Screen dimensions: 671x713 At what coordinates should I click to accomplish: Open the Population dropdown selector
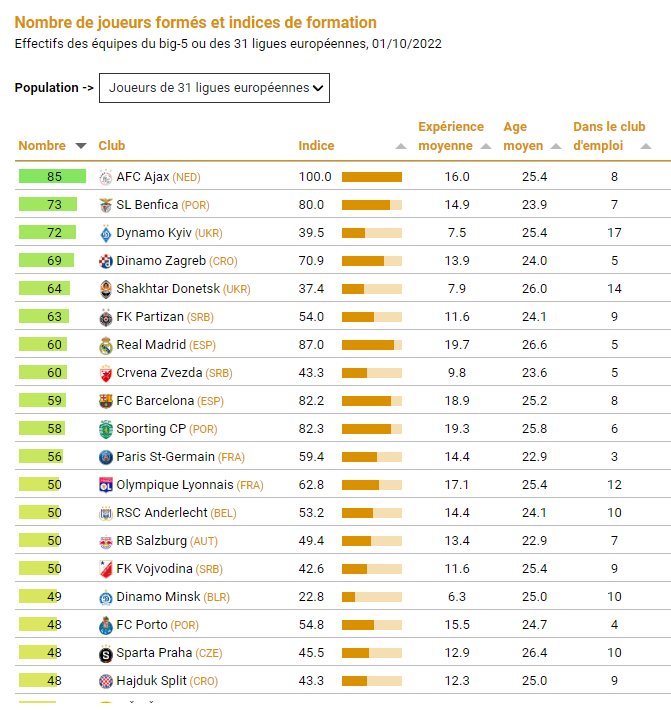tap(214, 88)
